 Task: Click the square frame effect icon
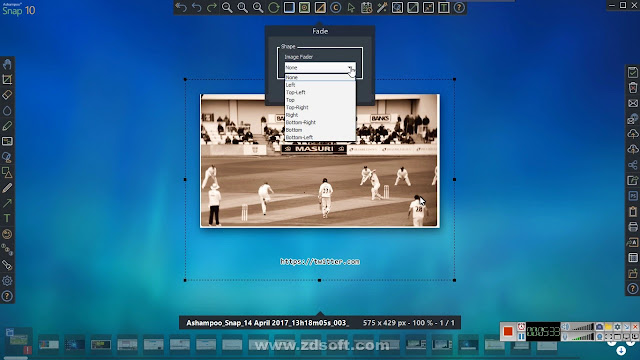(x=289, y=7)
